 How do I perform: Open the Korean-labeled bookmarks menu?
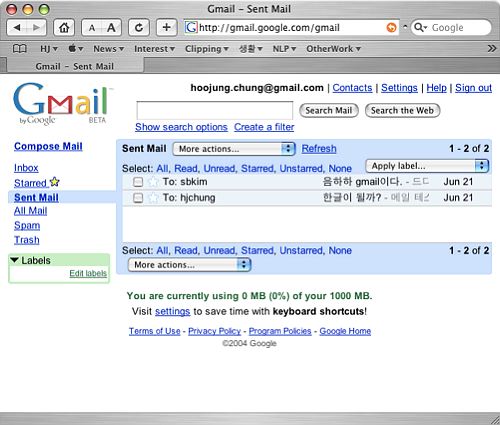pyautogui.click(x=251, y=49)
